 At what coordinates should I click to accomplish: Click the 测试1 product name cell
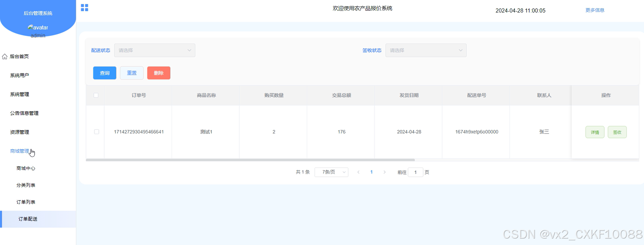pos(206,132)
